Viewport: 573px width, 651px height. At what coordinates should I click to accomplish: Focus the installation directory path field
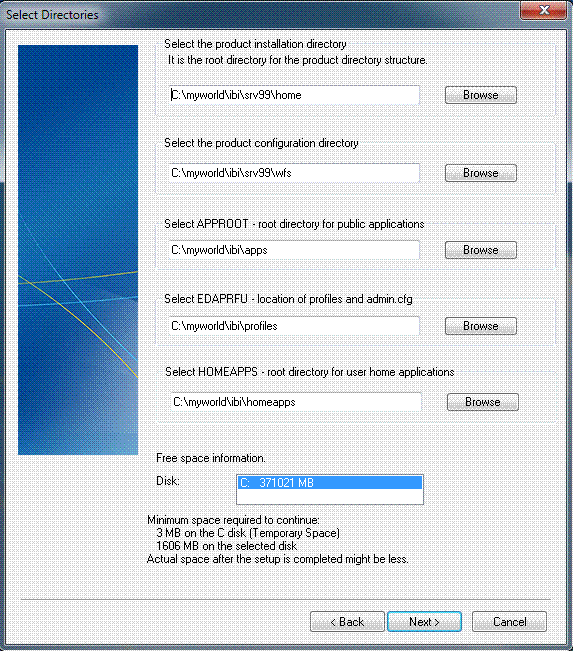(294, 95)
